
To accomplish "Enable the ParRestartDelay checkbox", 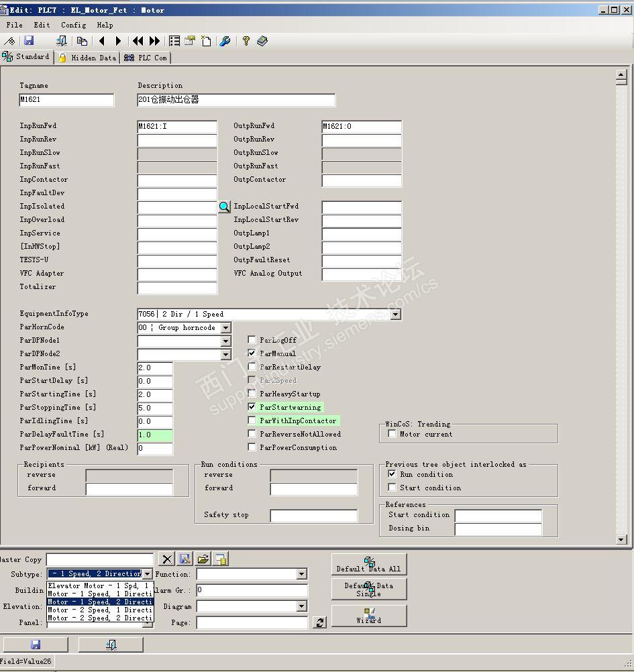I will [x=252, y=367].
